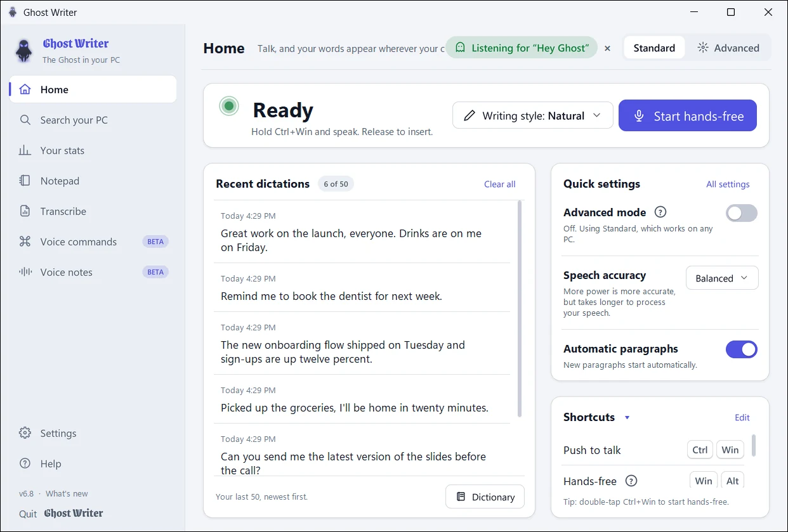Collapse the Shortcuts section triangle
Image resolution: width=788 pixels, height=532 pixels.
[x=627, y=417]
